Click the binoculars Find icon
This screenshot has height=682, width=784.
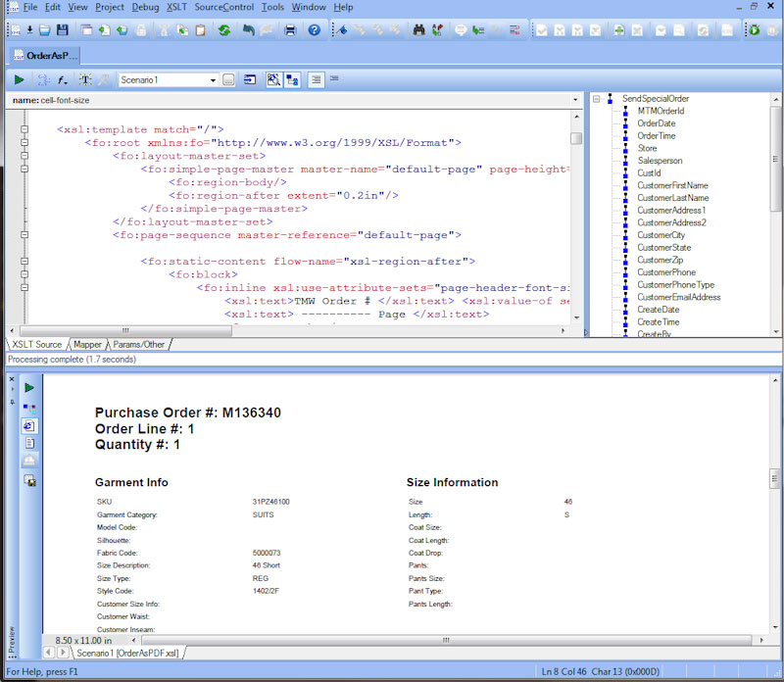(x=419, y=30)
